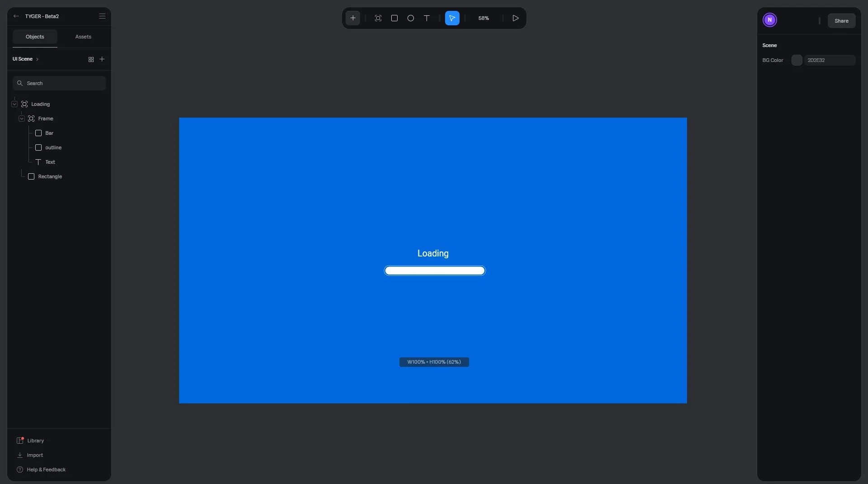Click the Help & Feedback question icon

click(20, 470)
